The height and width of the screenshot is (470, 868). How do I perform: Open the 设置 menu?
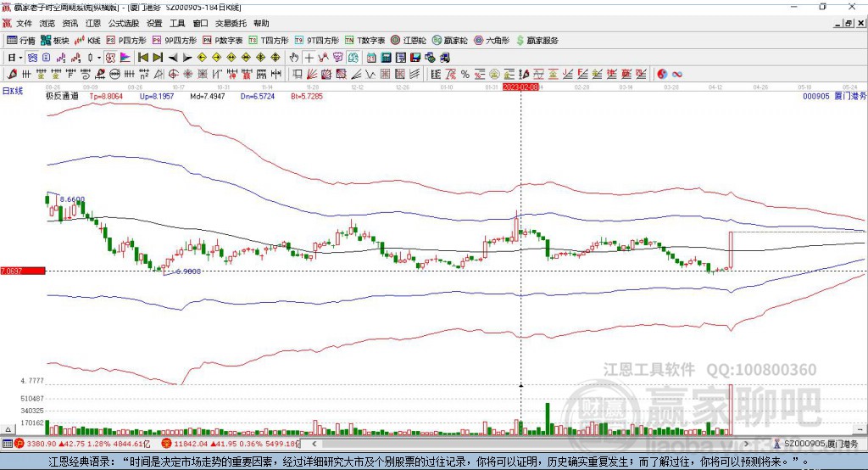pos(154,23)
